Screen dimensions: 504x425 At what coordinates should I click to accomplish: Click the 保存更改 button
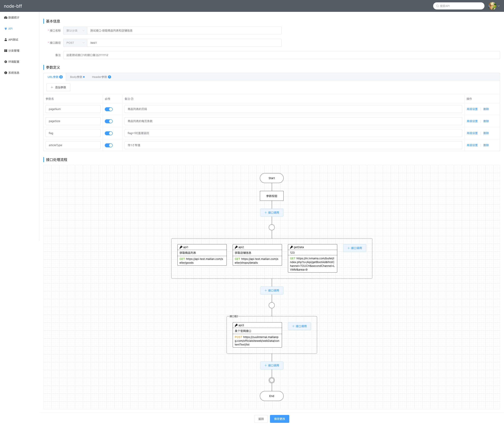[279, 419]
